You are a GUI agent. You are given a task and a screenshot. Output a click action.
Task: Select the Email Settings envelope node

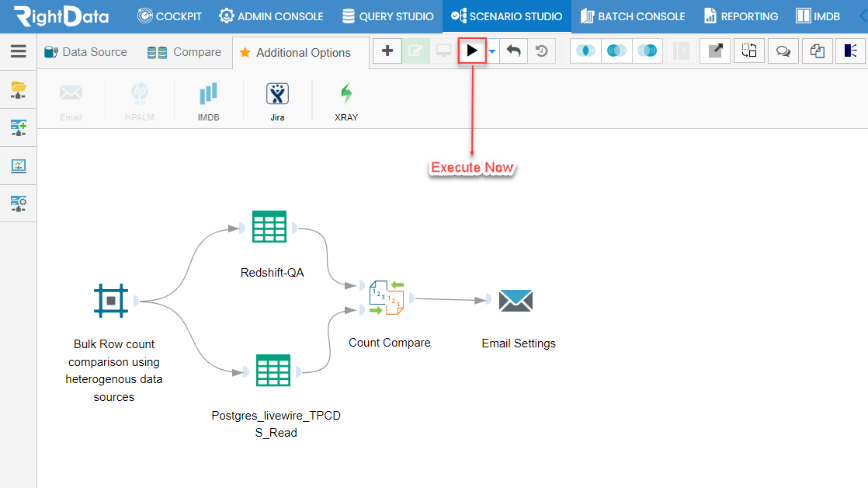click(x=516, y=301)
